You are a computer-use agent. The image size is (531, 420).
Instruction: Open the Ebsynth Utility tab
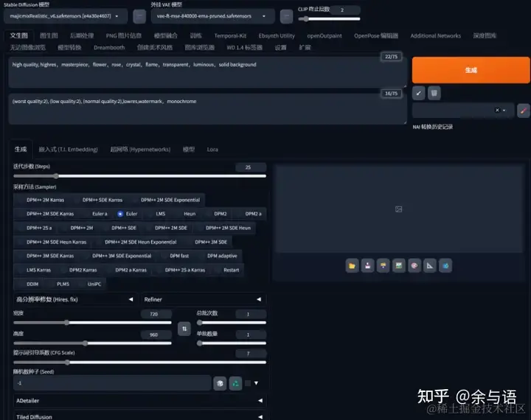tap(277, 36)
